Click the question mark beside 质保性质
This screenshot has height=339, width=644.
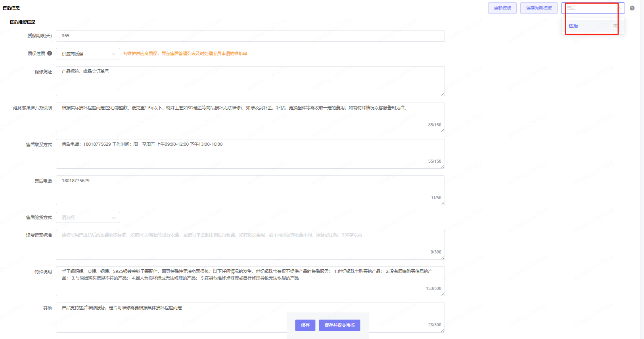(x=50, y=53)
